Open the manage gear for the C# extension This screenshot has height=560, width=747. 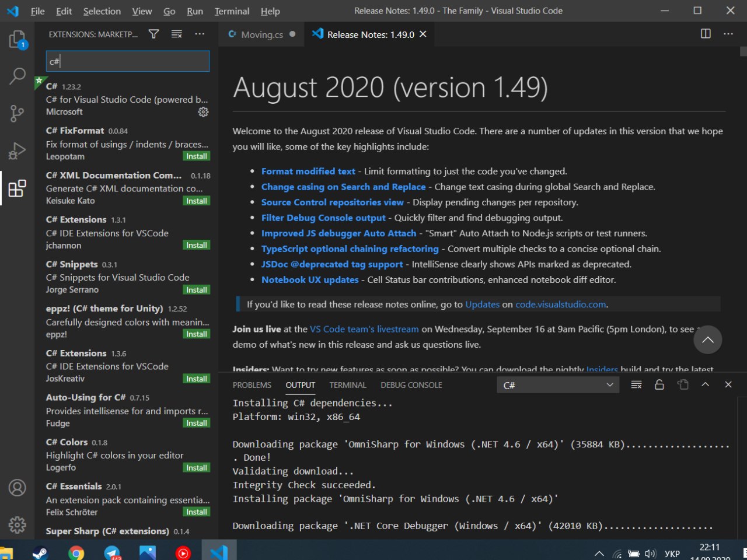(x=203, y=111)
